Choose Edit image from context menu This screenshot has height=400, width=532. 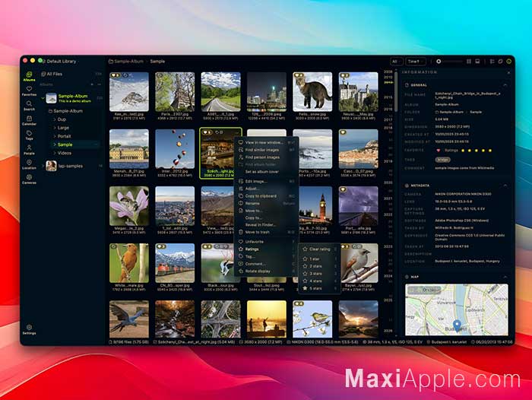[x=266, y=181]
